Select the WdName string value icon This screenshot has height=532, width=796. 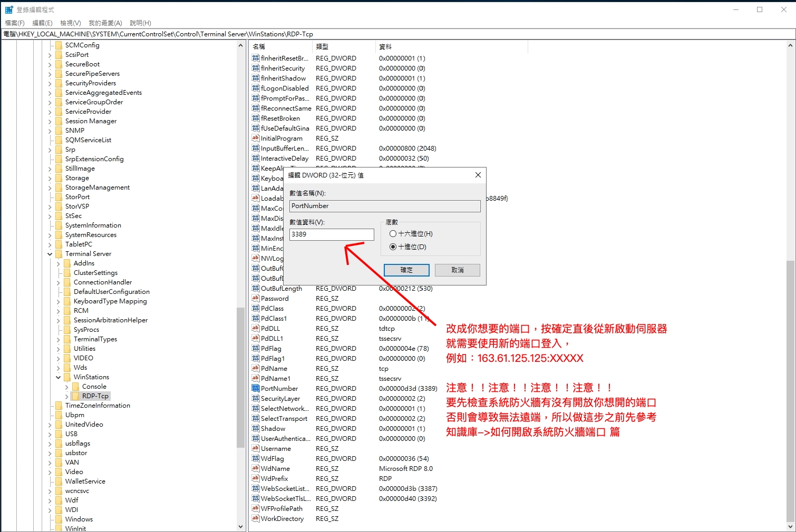click(x=256, y=469)
